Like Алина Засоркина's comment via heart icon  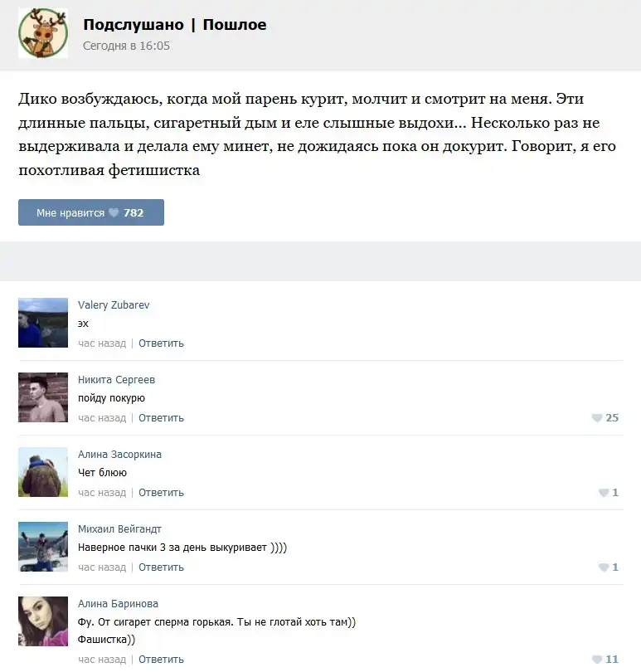point(604,493)
